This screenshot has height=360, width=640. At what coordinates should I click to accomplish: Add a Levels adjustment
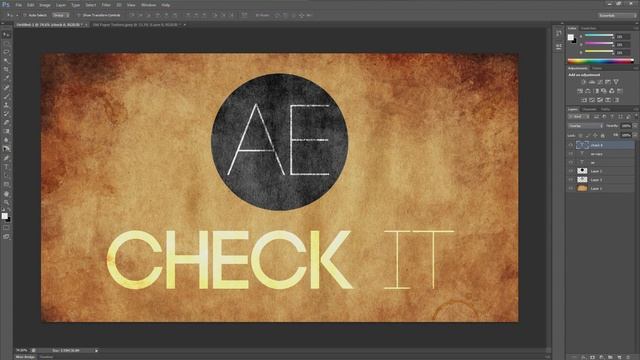(x=591, y=82)
